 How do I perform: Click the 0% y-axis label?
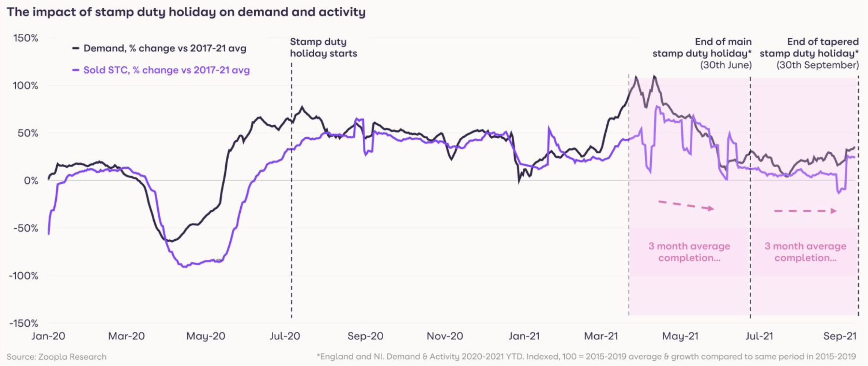coord(31,181)
